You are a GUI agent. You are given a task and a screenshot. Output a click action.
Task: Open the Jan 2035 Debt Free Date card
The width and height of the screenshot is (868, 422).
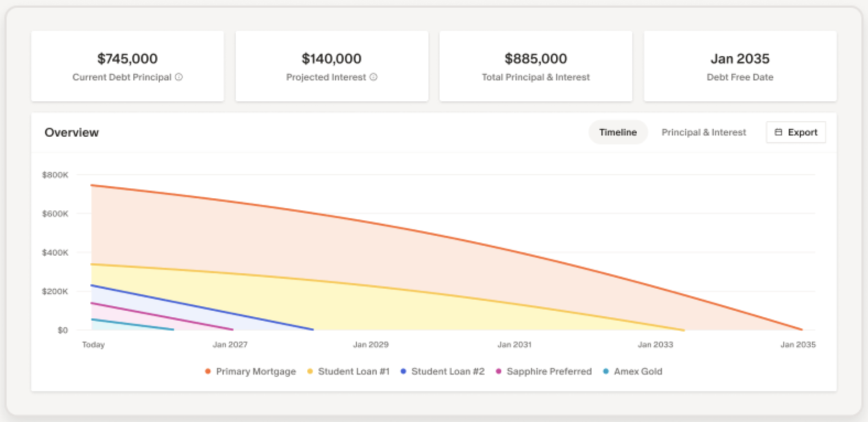(x=740, y=66)
